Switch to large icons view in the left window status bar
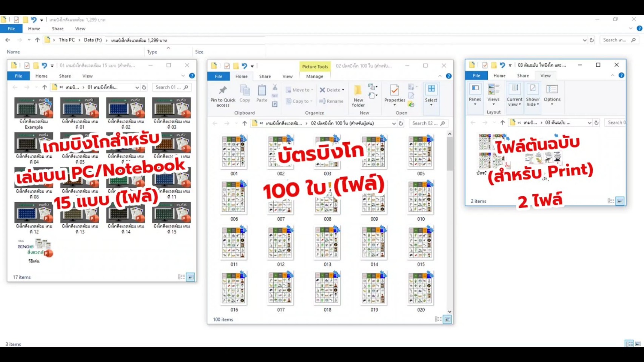The image size is (644, 362). (191, 277)
